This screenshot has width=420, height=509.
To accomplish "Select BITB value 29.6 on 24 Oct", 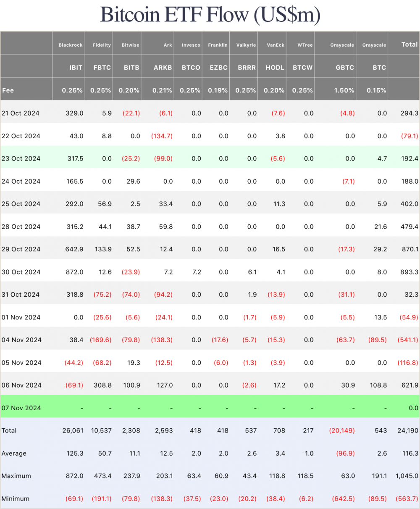I will point(133,181).
